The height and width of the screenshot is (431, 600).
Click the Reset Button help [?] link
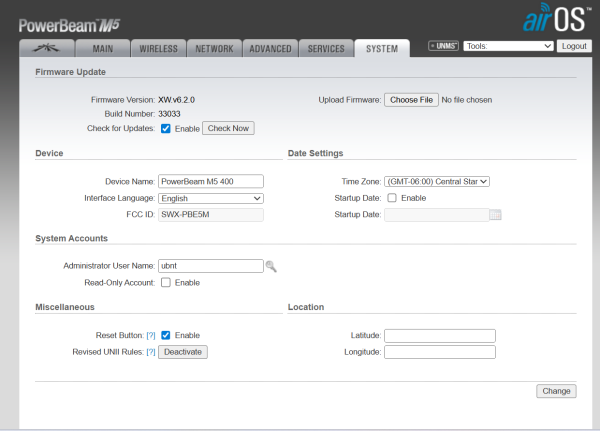(151, 335)
